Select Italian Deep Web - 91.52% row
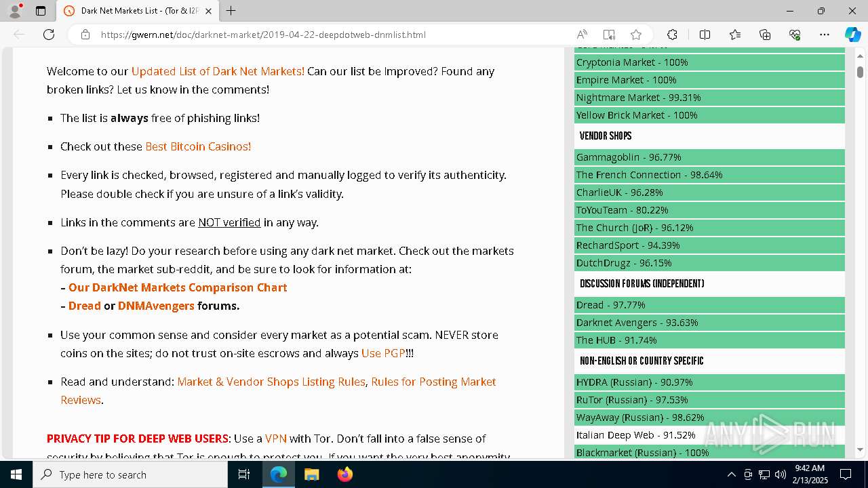This screenshot has width=868, height=488. click(x=709, y=435)
